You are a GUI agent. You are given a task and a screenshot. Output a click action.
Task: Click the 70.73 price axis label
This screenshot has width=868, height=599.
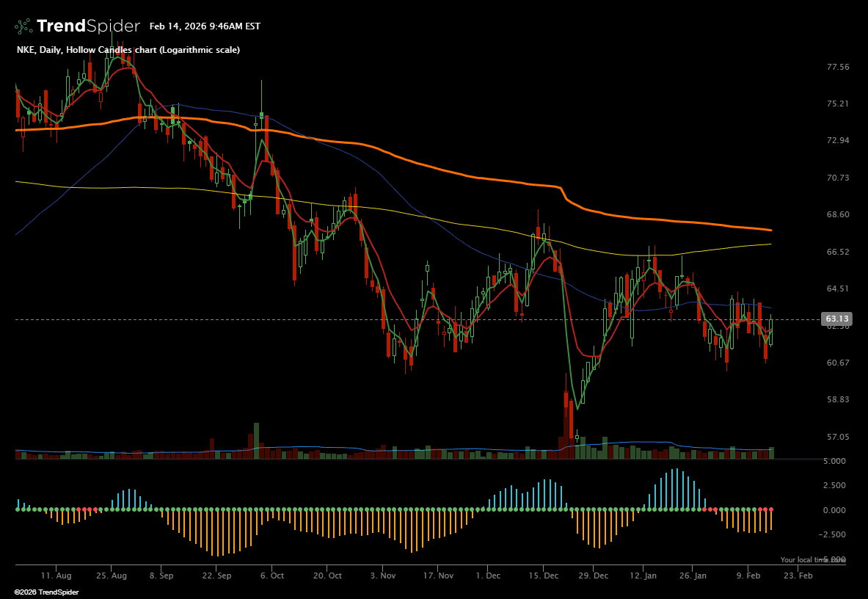point(837,178)
